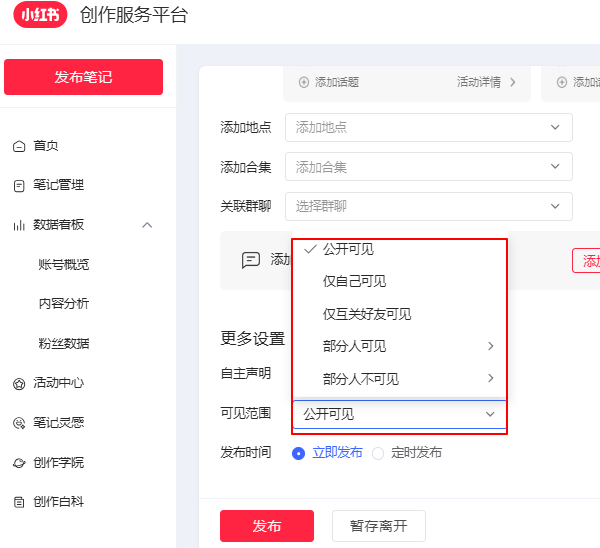Click the 发布笔记 button
Image resolution: width=600 pixels, height=548 pixels.
pyautogui.click(x=83, y=77)
